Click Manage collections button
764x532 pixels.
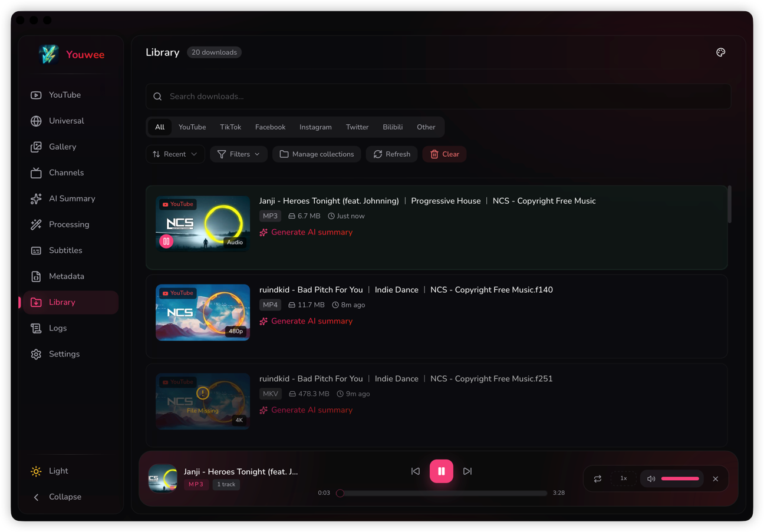[x=317, y=154]
